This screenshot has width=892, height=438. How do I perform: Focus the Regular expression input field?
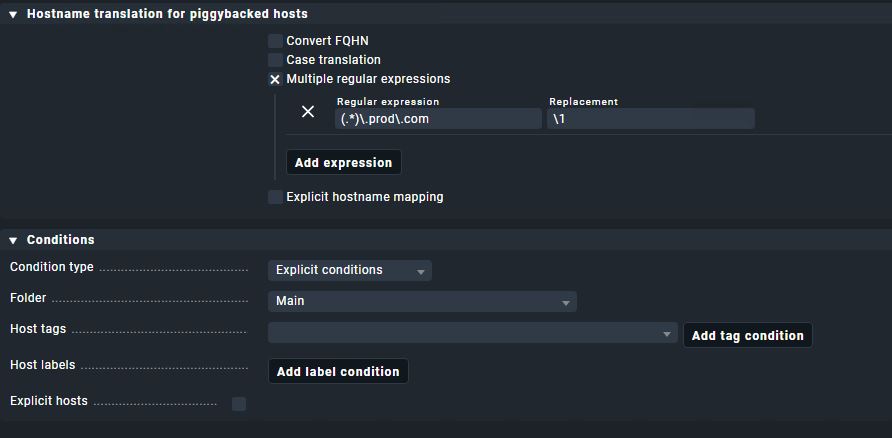(x=438, y=119)
